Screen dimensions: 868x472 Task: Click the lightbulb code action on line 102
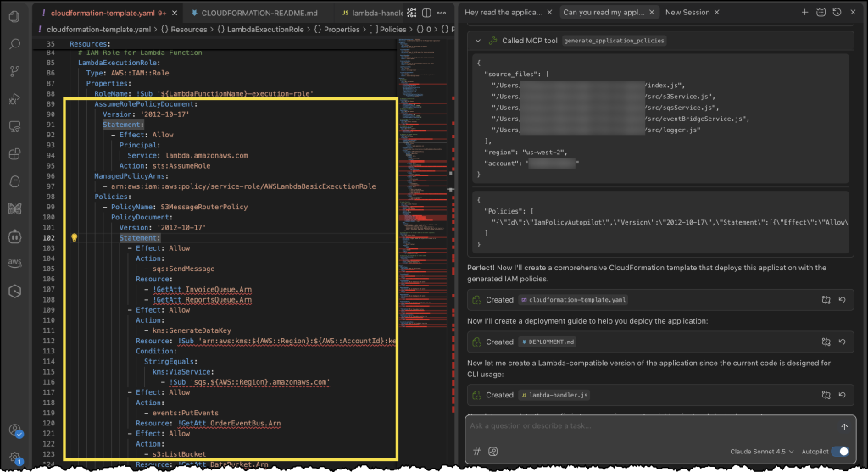pos(74,238)
